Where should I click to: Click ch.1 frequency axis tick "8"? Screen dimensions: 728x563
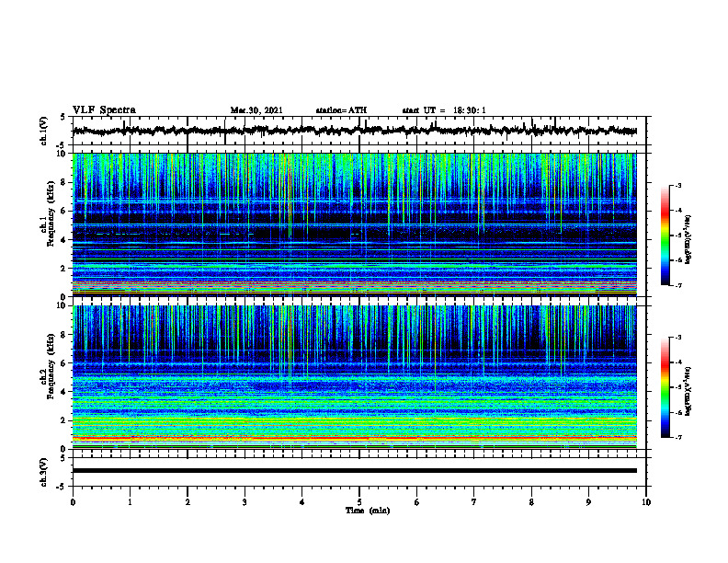point(63,182)
